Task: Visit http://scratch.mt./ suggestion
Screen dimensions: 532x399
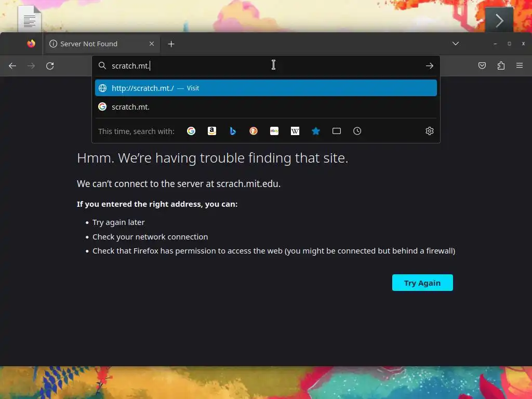Action: tap(266, 88)
